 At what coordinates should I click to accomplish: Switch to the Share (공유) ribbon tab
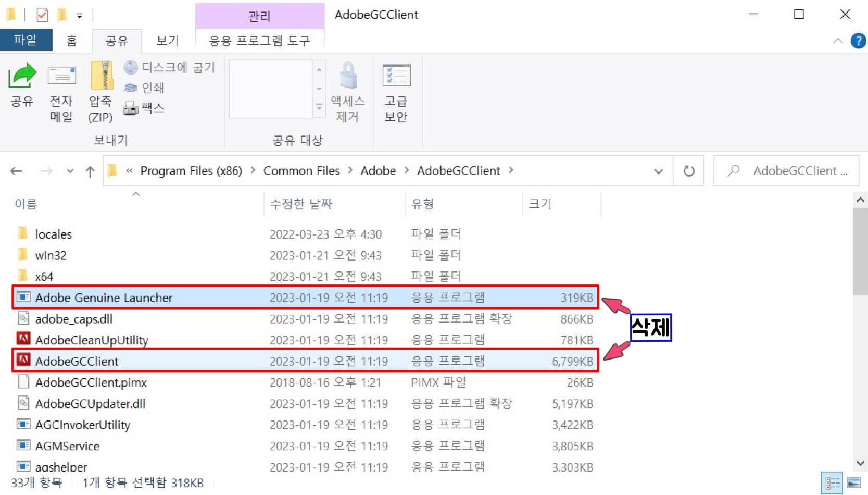click(x=116, y=41)
